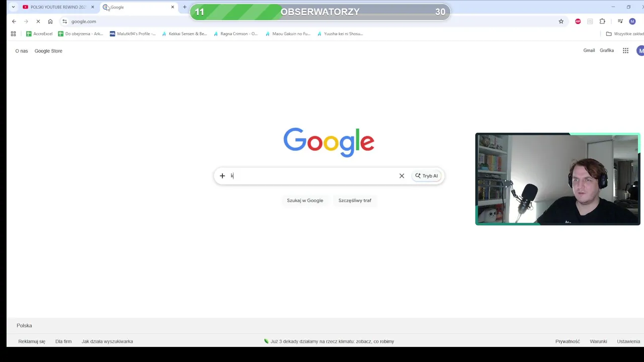Click the Szczęśliwy traf button
The width and height of the screenshot is (644, 362).
[355, 200]
